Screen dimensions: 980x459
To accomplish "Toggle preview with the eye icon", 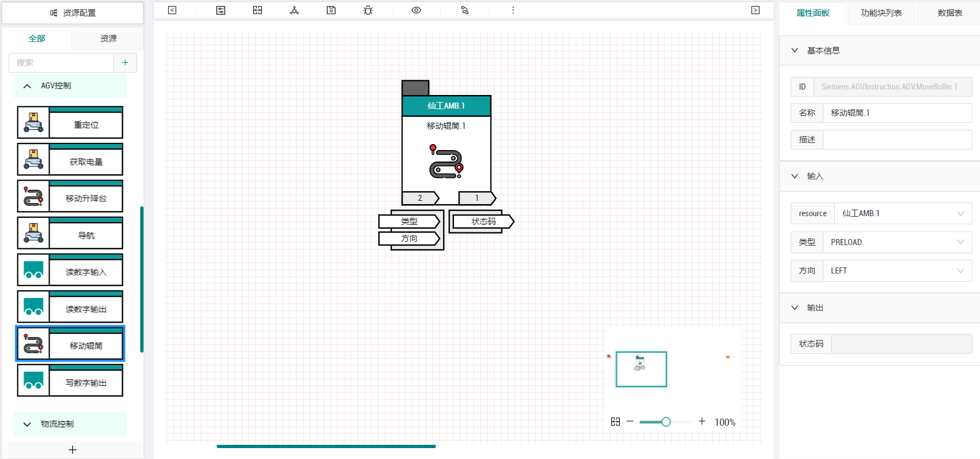I will pyautogui.click(x=416, y=10).
